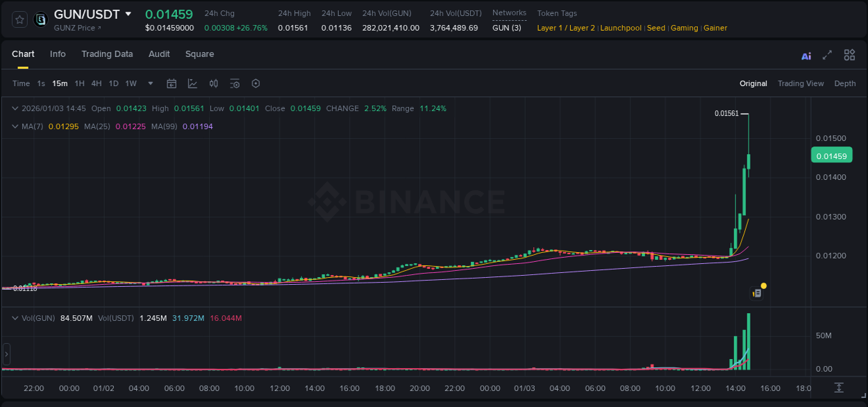Viewport: 868px width, 407px height.
Task: Open the indicator list settings icon
Action: pyautogui.click(x=235, y=83)
